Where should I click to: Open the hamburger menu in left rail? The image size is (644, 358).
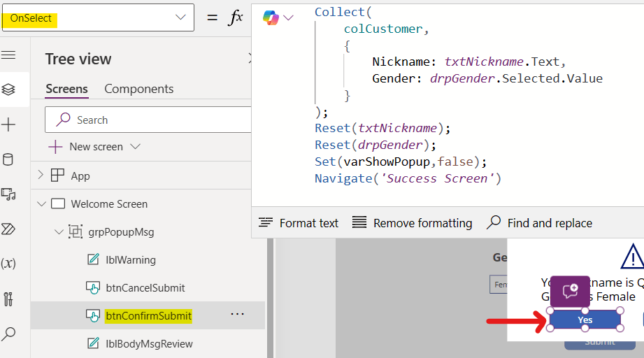(x=8, y=55)
